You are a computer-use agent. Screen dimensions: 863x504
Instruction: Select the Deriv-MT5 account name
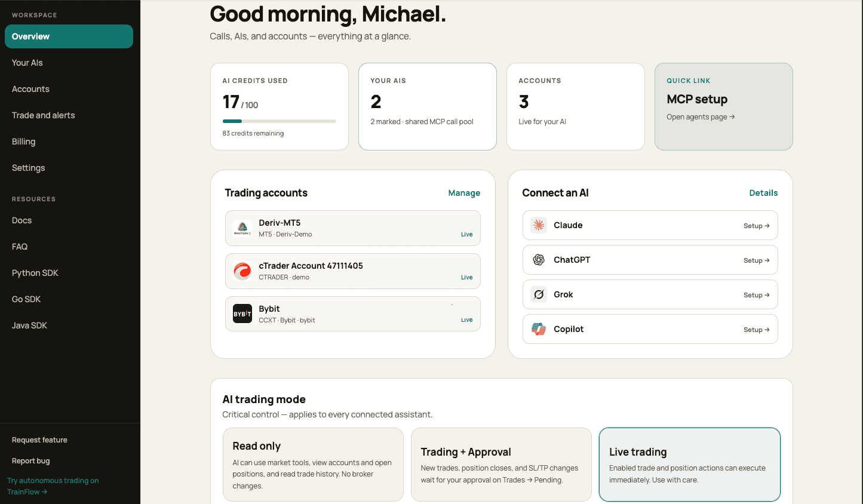pos(280,223)
